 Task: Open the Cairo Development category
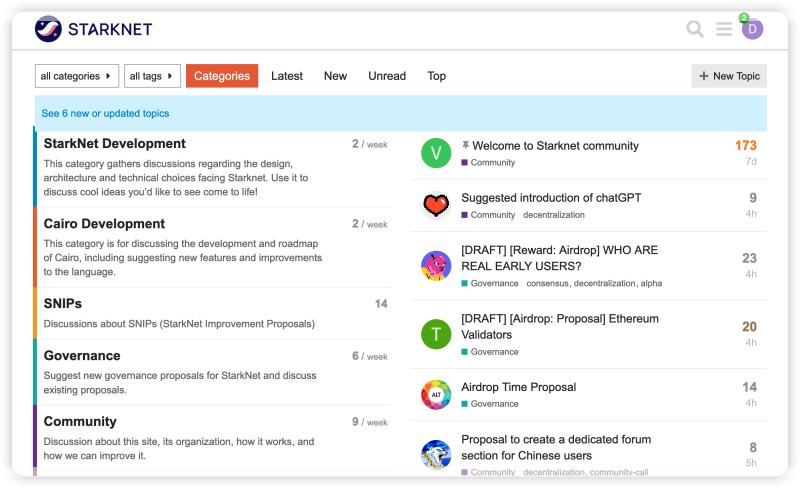(x=104, y=224)
